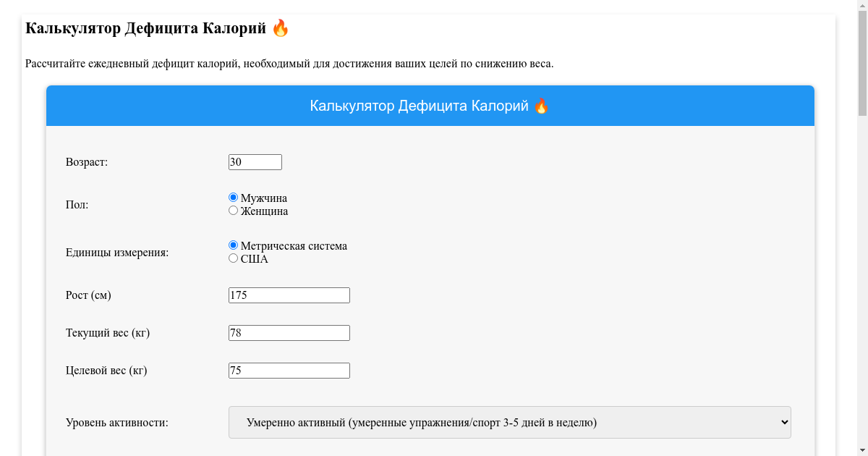Click the Текущий вес (кг) field
This screenshot has height=456, width=868.
[x=289, y=333]
